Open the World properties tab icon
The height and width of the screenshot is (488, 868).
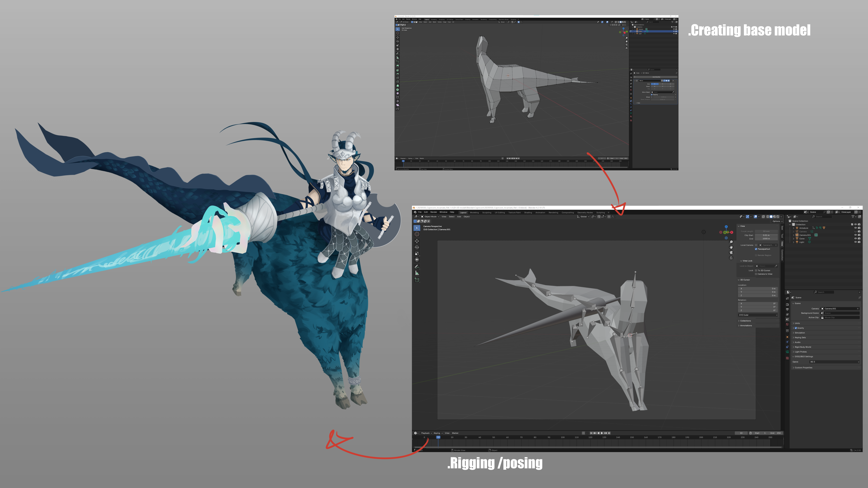(x=787, y=325)
